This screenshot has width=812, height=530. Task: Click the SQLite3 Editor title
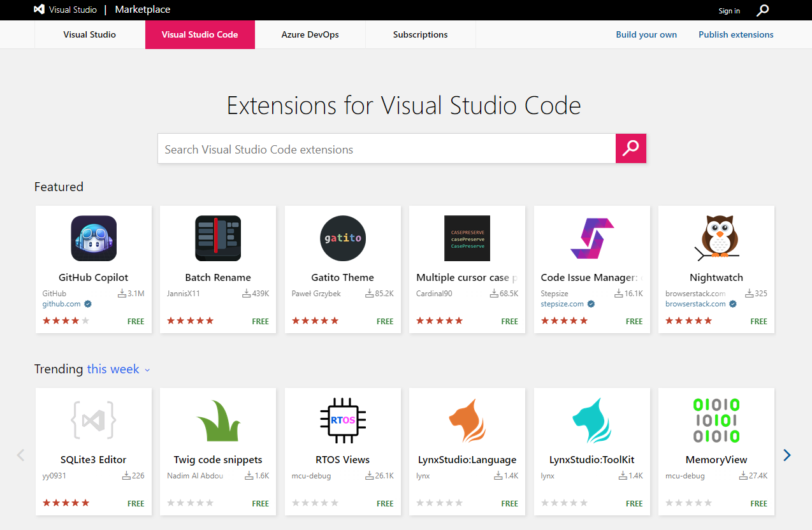point(94,460)
